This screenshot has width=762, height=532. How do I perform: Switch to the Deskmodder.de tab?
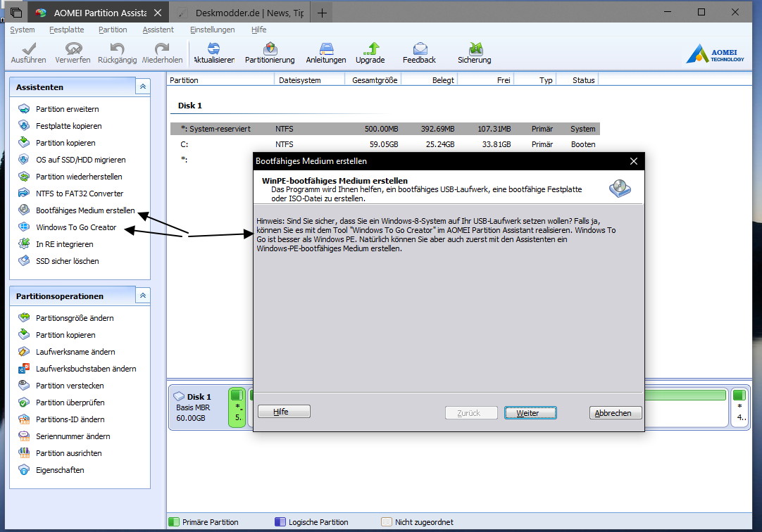[242, 13]
